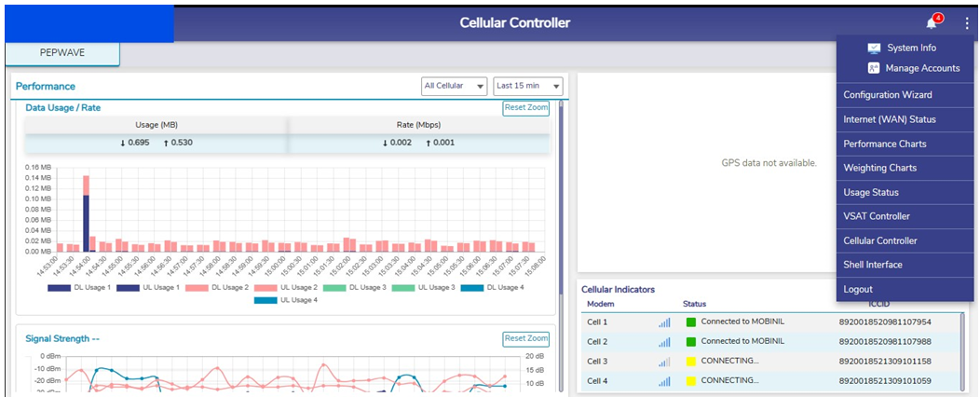Reset Zoom on Data Usage chart
Image resolution: width=980 pixels, height=397 pixels.
click(525, 108)
